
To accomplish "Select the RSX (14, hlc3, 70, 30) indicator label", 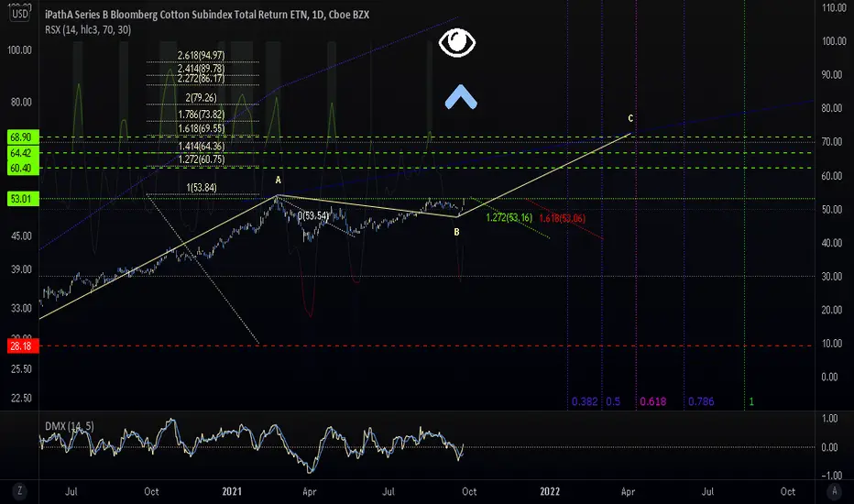I will 88,29.
